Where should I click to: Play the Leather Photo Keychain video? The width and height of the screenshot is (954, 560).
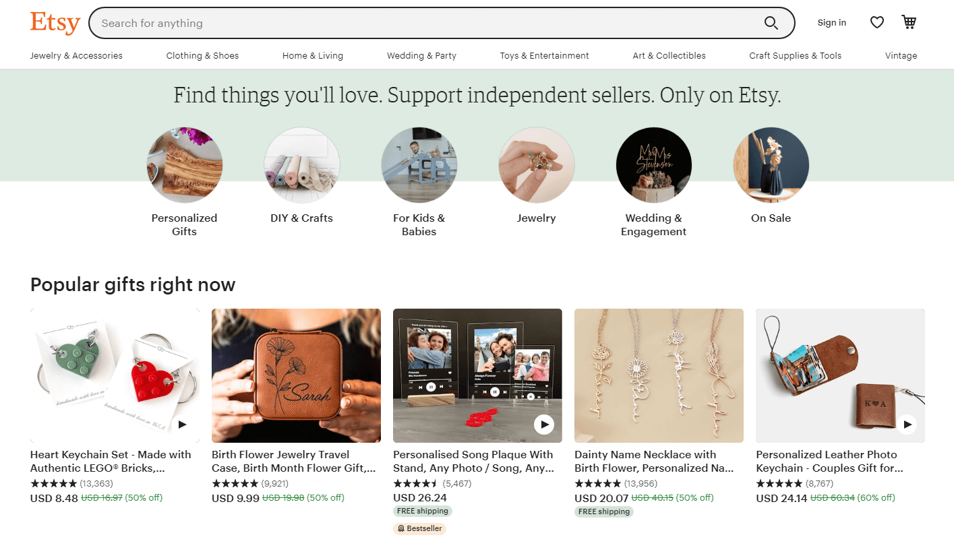[907, 425]
